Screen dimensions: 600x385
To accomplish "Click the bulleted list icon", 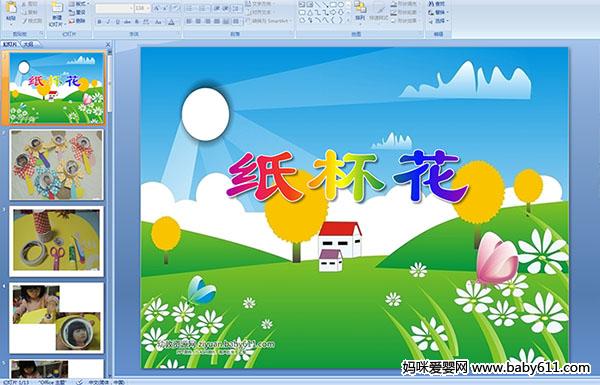I will 190,8.
